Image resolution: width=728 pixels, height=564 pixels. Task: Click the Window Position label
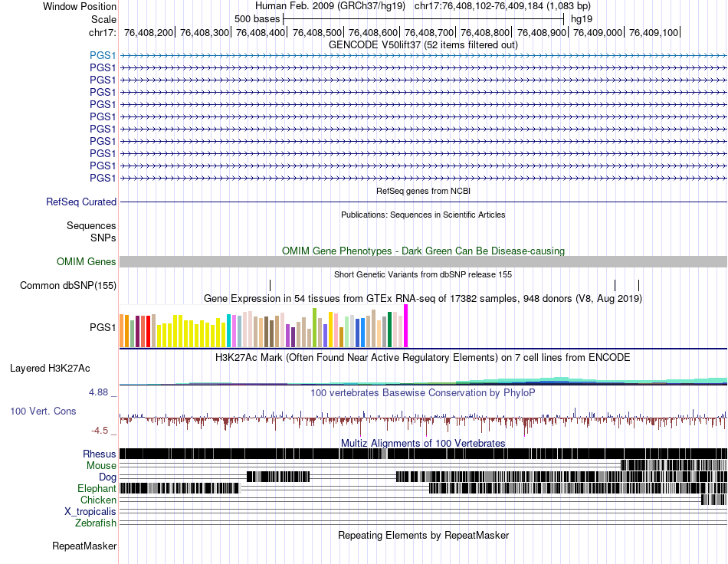[x=80, y=6]
